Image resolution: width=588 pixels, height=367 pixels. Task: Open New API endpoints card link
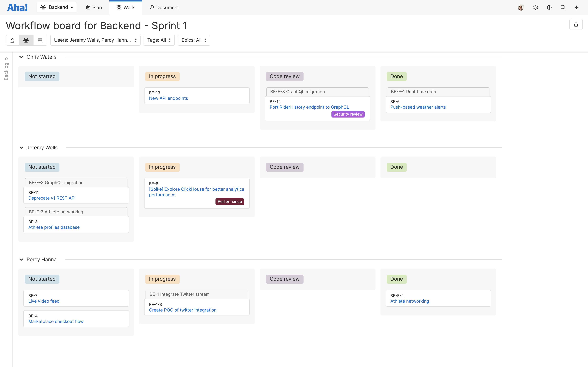pos(168,98)
